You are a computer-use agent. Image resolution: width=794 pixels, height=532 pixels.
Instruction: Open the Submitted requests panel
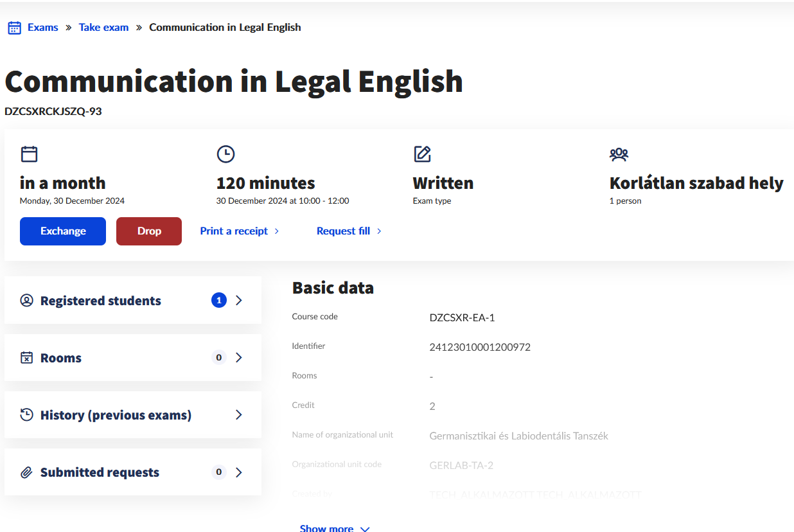(100, 472)
